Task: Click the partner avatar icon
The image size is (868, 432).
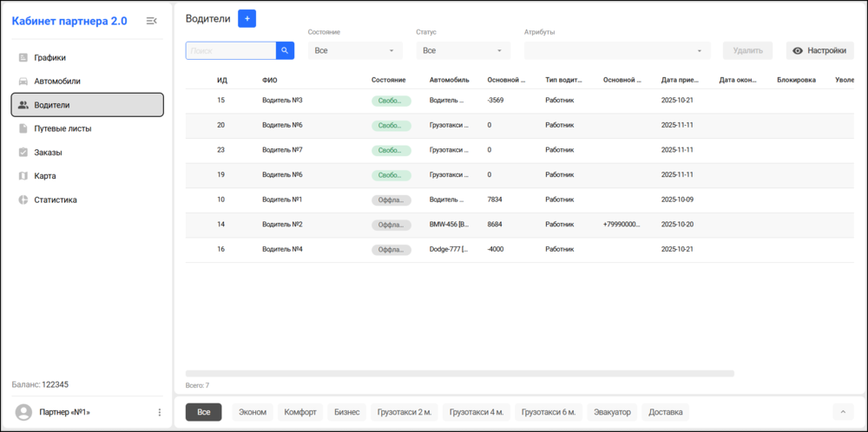Action: coord(23,413)
